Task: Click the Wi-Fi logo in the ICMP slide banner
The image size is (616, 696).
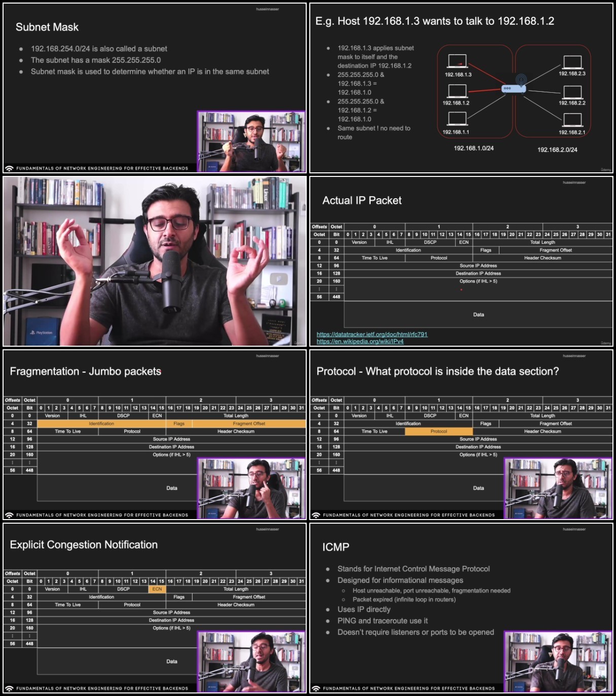Action: (316, 688)
